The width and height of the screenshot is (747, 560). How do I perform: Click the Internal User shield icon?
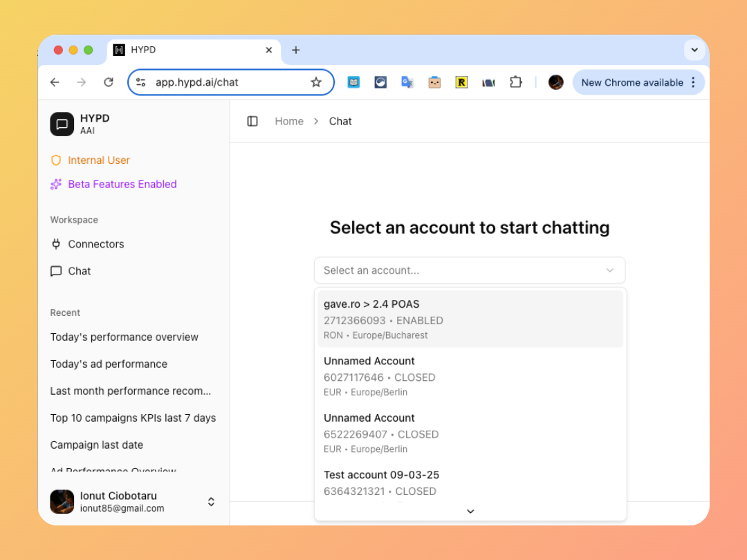pyautogui.click(x=55, y=160)
